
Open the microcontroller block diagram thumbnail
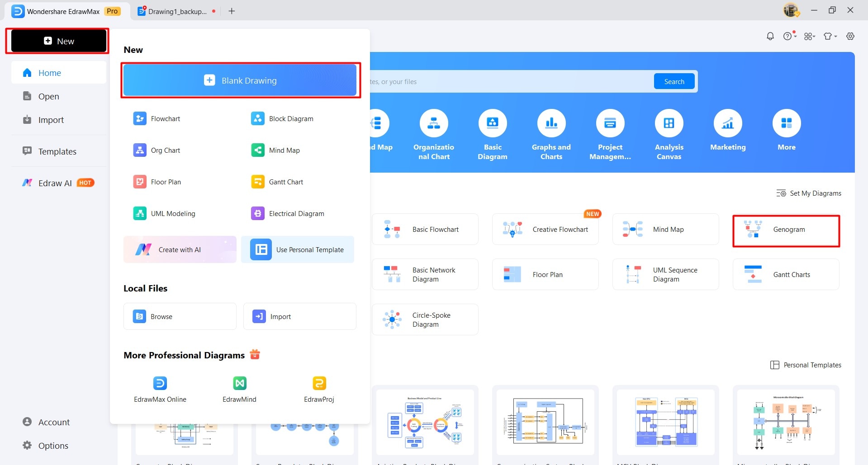click(x=786, y=422)
